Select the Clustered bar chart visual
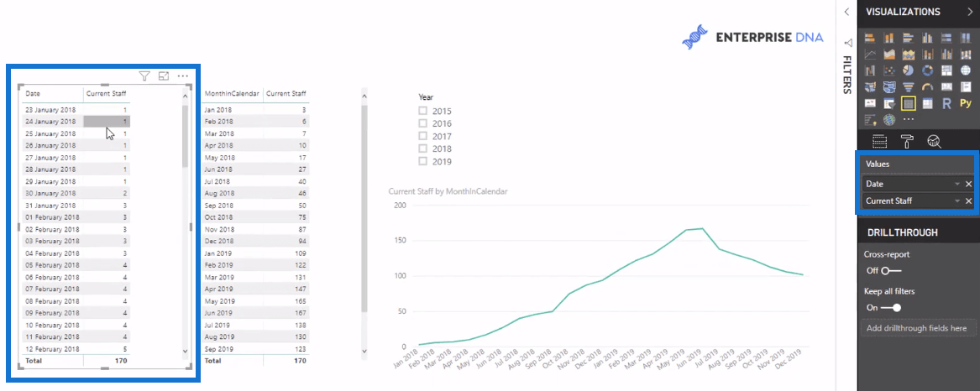 pos(908,38)
